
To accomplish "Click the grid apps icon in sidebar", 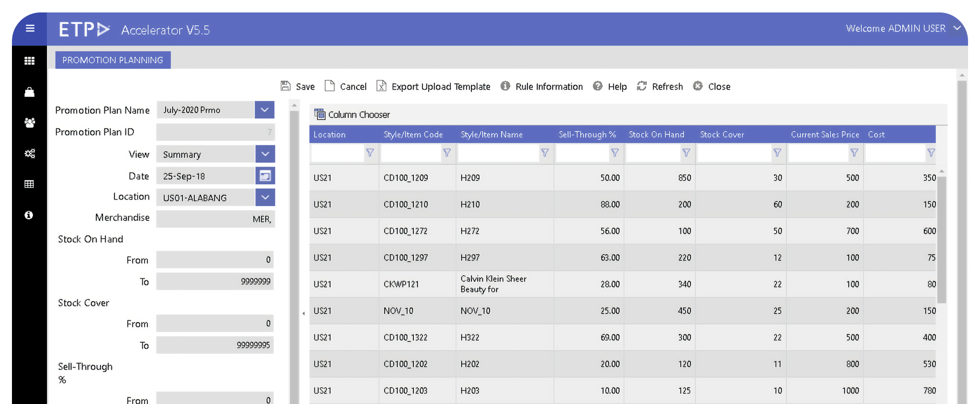I will pyautogui.click(x=29, y=61).
